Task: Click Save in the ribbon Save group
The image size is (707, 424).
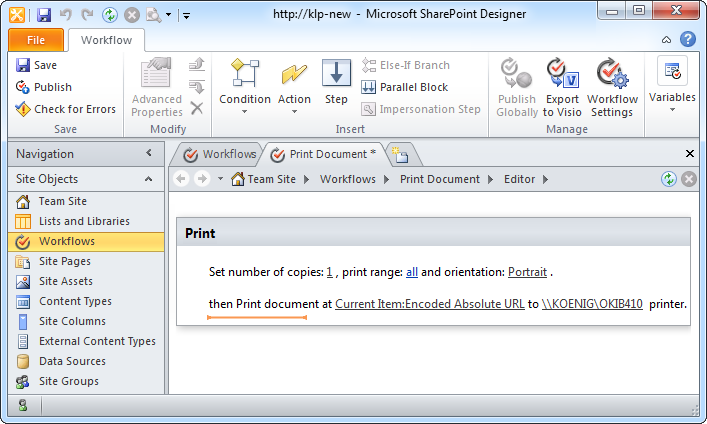Action: click(37, 65)
